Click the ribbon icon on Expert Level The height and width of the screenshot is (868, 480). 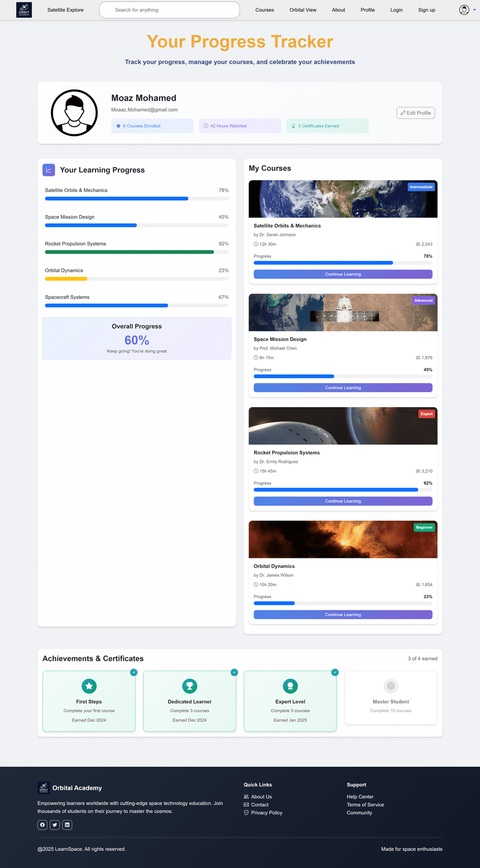click(x=290, y=686)
